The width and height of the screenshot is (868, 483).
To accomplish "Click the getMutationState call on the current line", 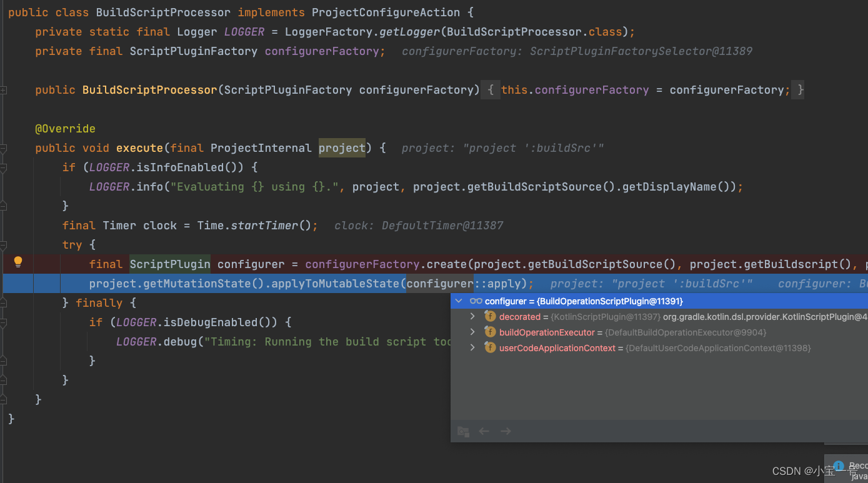I will [x=197, y=284].
